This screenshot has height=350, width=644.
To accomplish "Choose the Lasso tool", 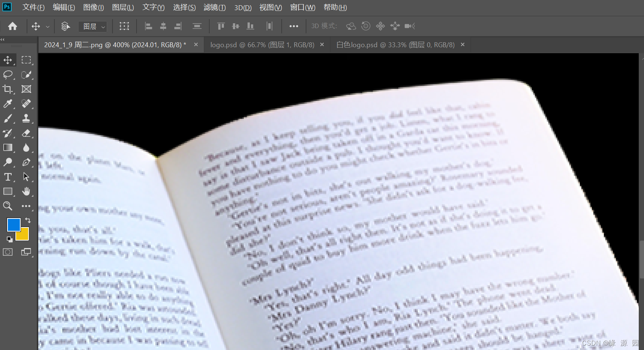I will click(8, 75).
